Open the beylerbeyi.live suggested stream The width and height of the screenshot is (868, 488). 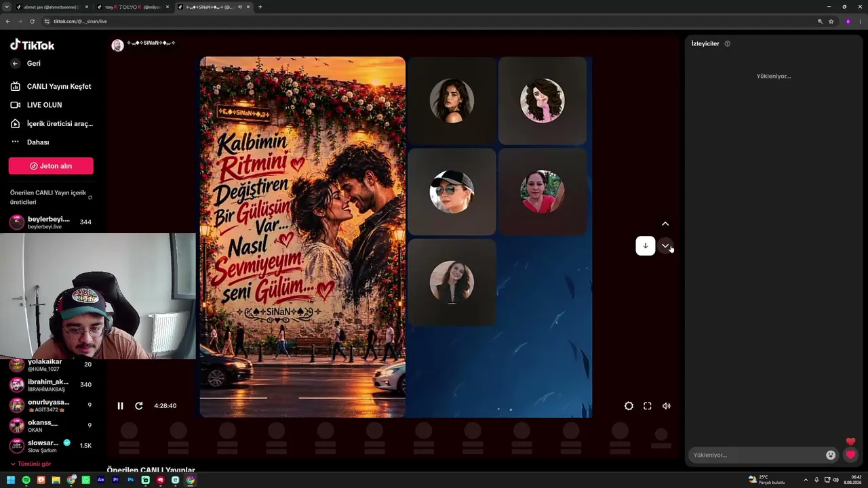pos(51,222)
